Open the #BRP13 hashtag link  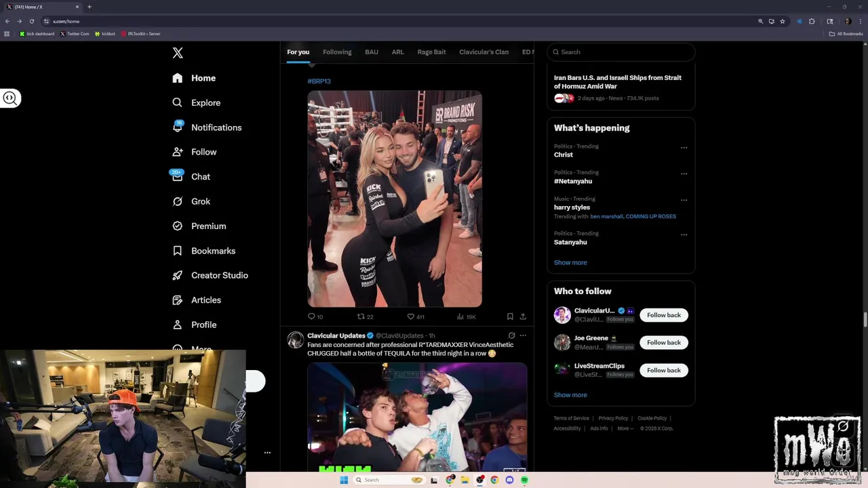(319, 81)
